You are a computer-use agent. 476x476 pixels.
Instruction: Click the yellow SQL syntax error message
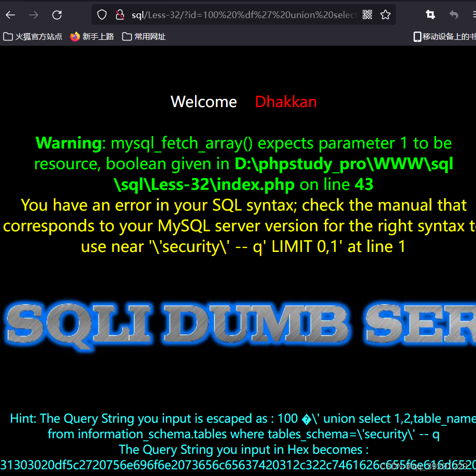239,226
